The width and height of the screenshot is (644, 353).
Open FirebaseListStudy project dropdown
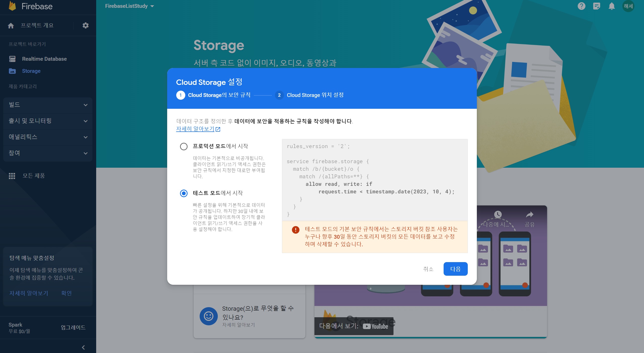coord(129,6)
